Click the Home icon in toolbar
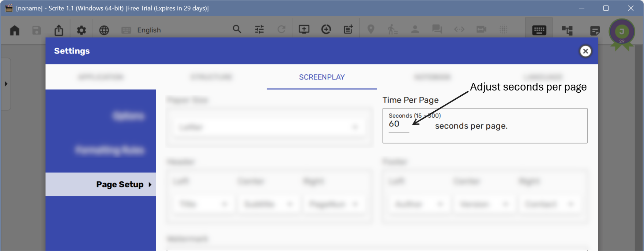The height and width of the screenshot is (251, 644). [x=15, y=30]
